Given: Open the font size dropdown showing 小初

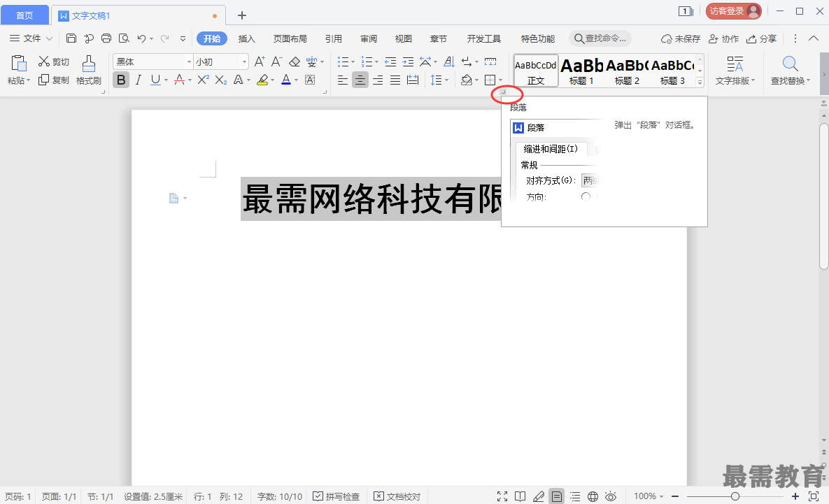Looking at the screenshot, I should 244,62.
